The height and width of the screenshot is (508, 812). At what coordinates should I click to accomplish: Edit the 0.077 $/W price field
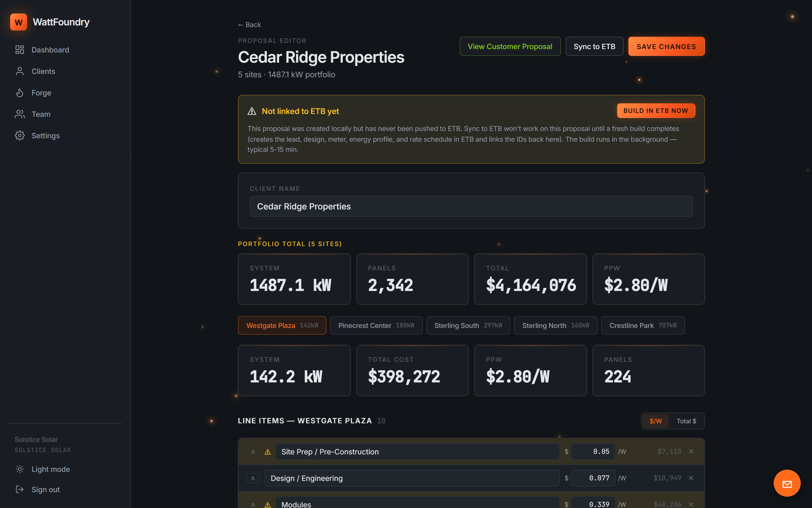point(593,478)
